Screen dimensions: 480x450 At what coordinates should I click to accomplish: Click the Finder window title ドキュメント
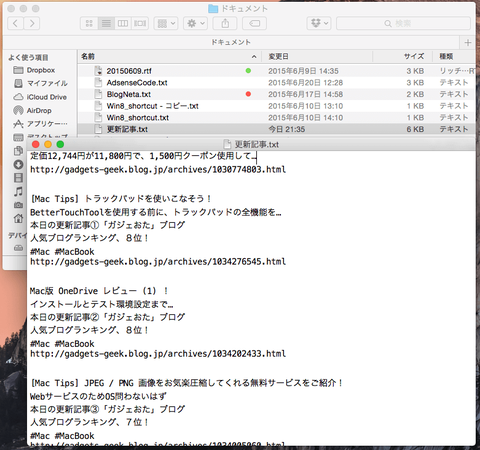coord(244,8)
